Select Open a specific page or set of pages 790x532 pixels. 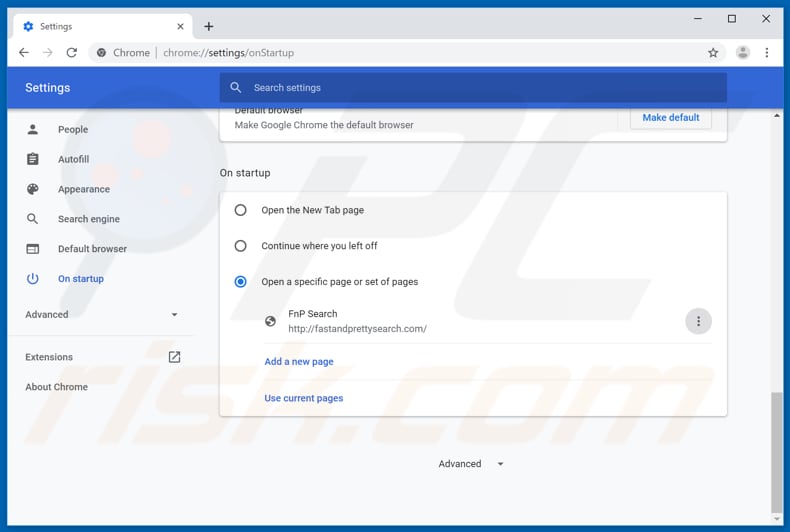coord(240,282)
